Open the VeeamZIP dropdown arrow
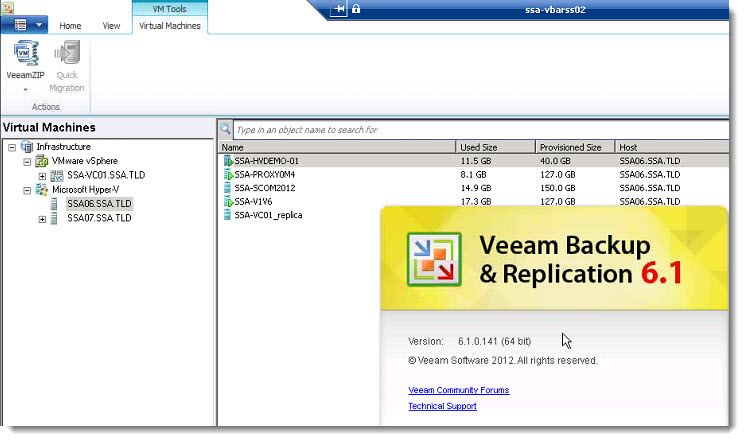744x441 pixels. [x=25, y=89]
